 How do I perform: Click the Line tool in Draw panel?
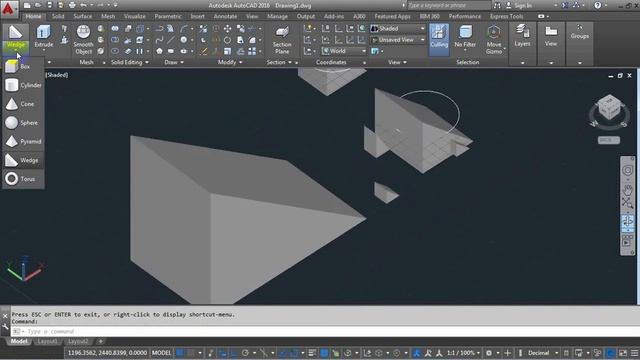[171, 40]
